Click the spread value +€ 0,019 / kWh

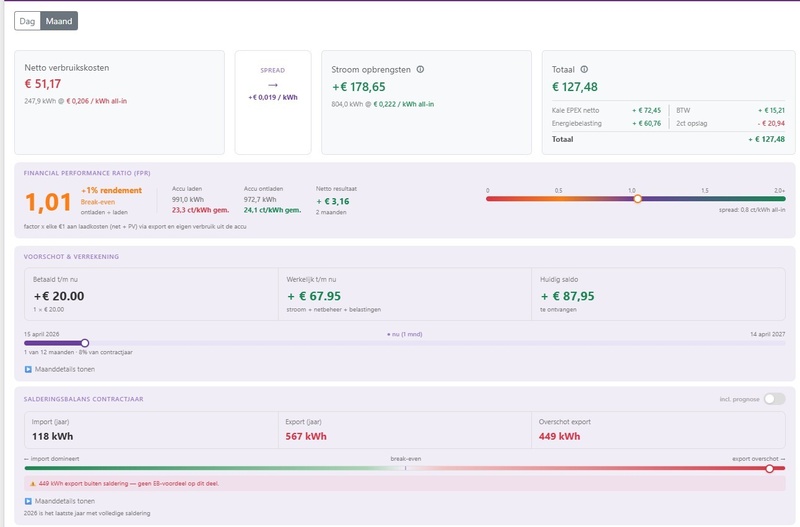coord(273,97)
